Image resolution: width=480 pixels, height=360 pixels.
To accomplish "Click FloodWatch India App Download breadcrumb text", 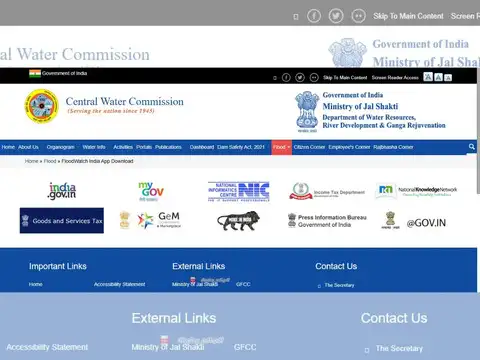I will (x=97, y=161).
